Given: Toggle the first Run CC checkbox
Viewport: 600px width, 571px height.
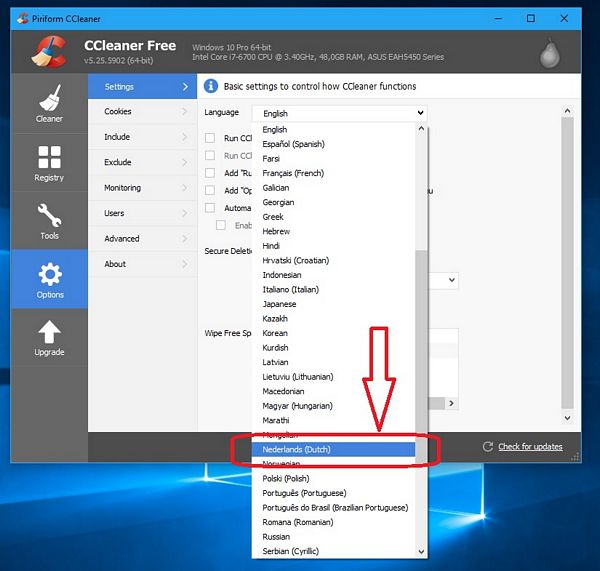Looking at the screenshot, I should pyautogui.click(x=210, y=138).
